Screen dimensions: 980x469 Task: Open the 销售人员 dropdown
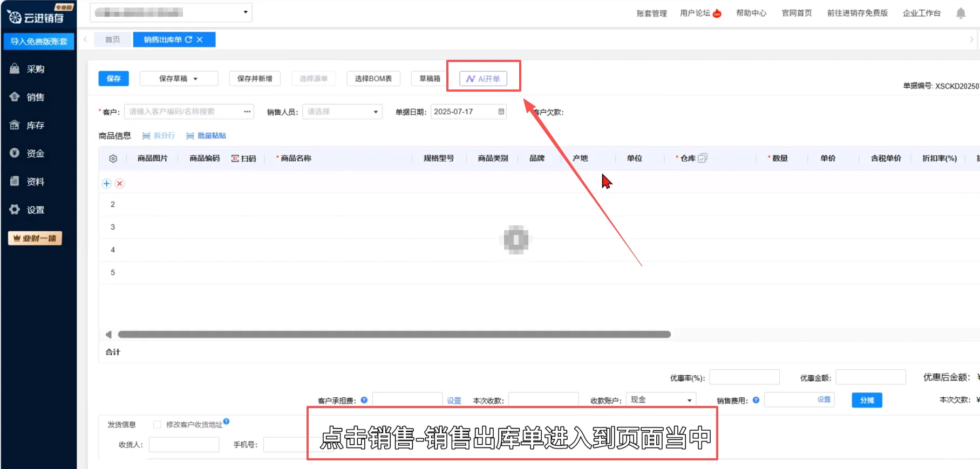[x=342, y=112]
